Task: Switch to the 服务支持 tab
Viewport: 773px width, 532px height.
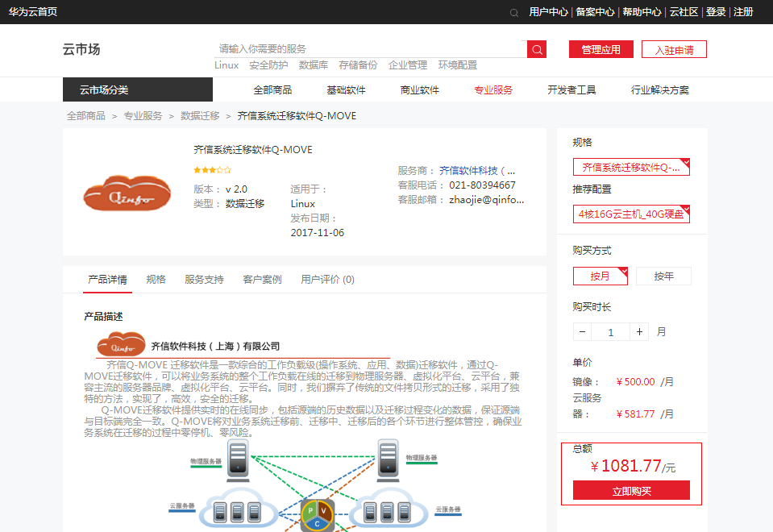Action: click(204, 280)
